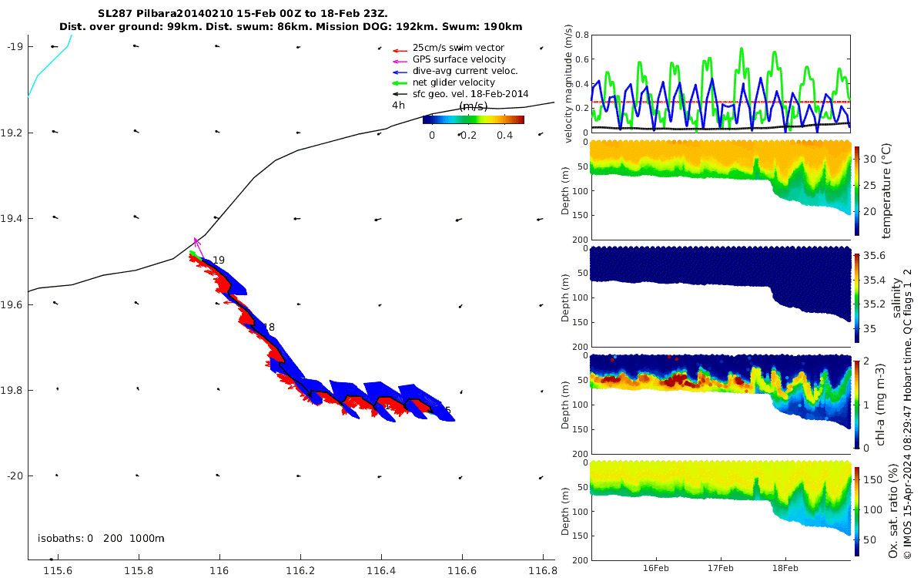Click the blue dive-avg current legend arrow

[398, 71]
